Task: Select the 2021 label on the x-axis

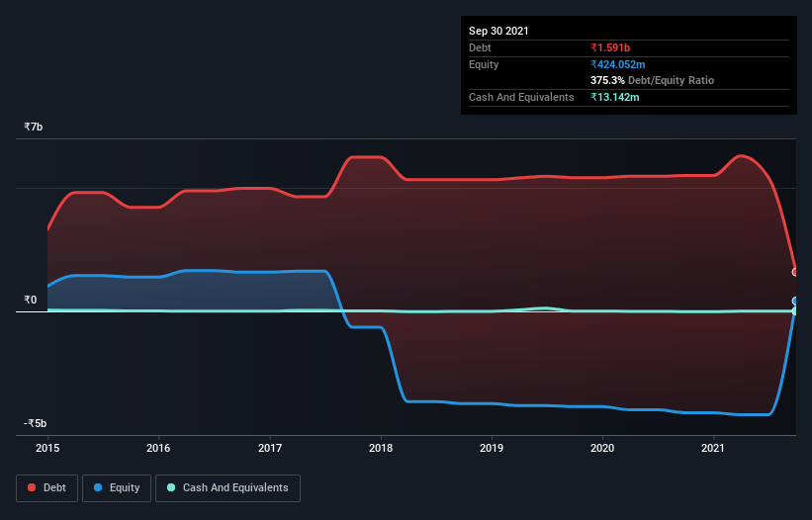Action: 713,448
